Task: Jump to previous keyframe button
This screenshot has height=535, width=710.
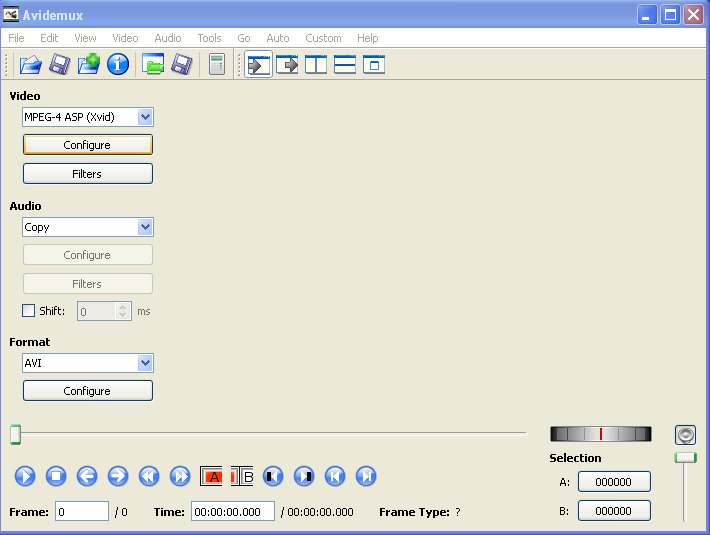Action: [x=149, y=476]
